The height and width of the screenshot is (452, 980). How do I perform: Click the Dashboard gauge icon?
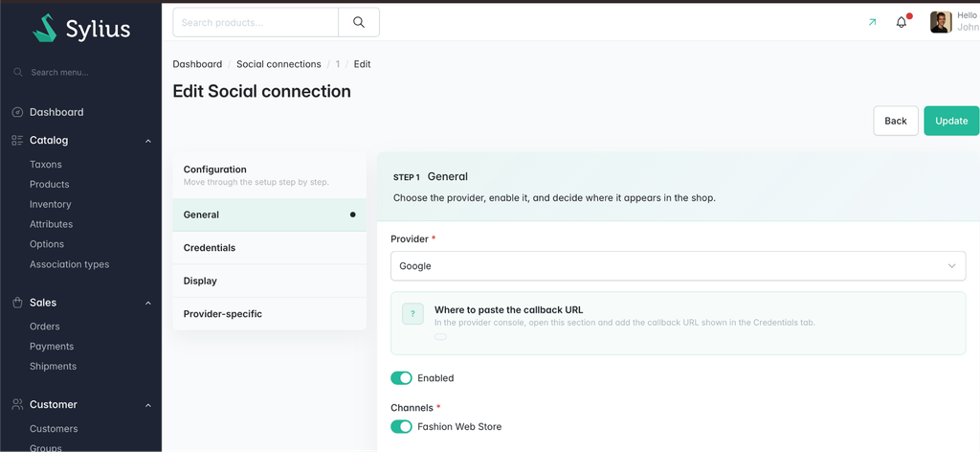click(17, 113)
